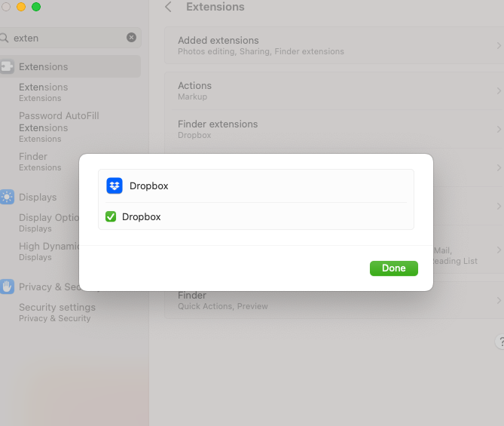Open the Display Options search result

click(49, 222)
